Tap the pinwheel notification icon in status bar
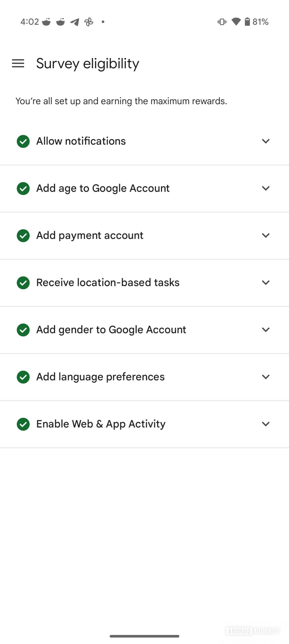This screenshot has width=289, height=644. [89, 22]
